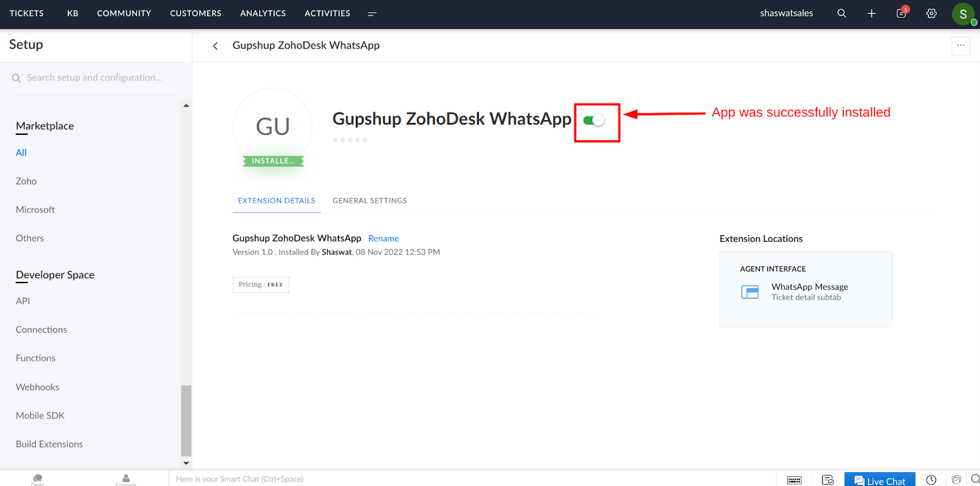This screenshot has height=486, width=980.
Task: Click the AGENT INTERFACE label
Action: (x=772, y=269)
